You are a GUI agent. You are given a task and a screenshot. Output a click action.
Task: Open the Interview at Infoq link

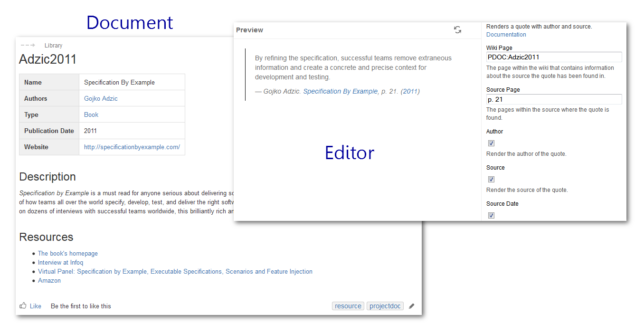pyautogui.click(x=60, y=263)
